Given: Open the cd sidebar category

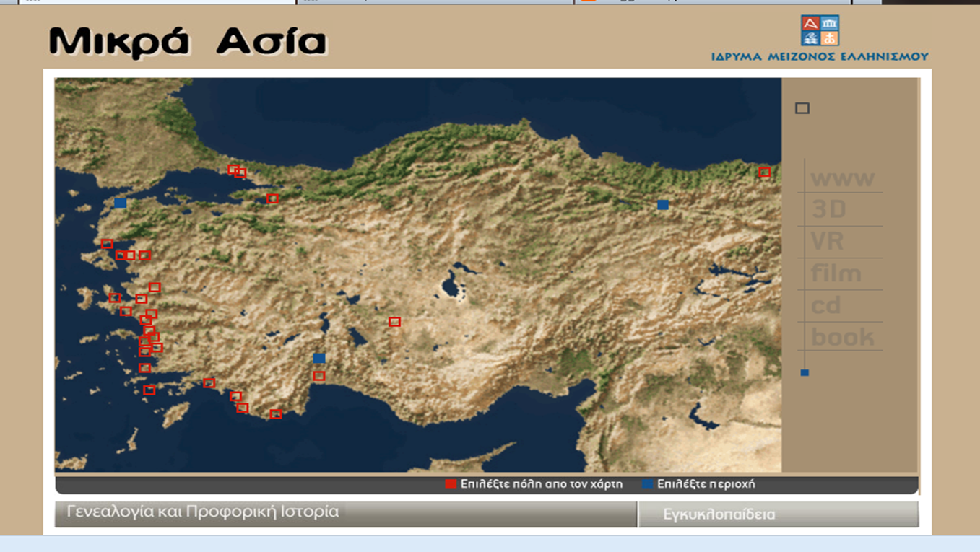Looking at the screenshot, I should 825,305.
